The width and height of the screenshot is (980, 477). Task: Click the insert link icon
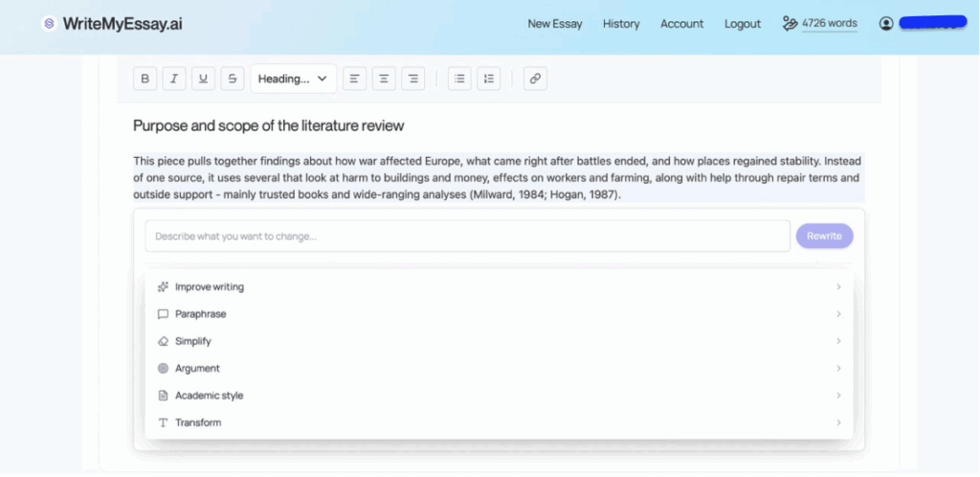click(x=536, y=79)
